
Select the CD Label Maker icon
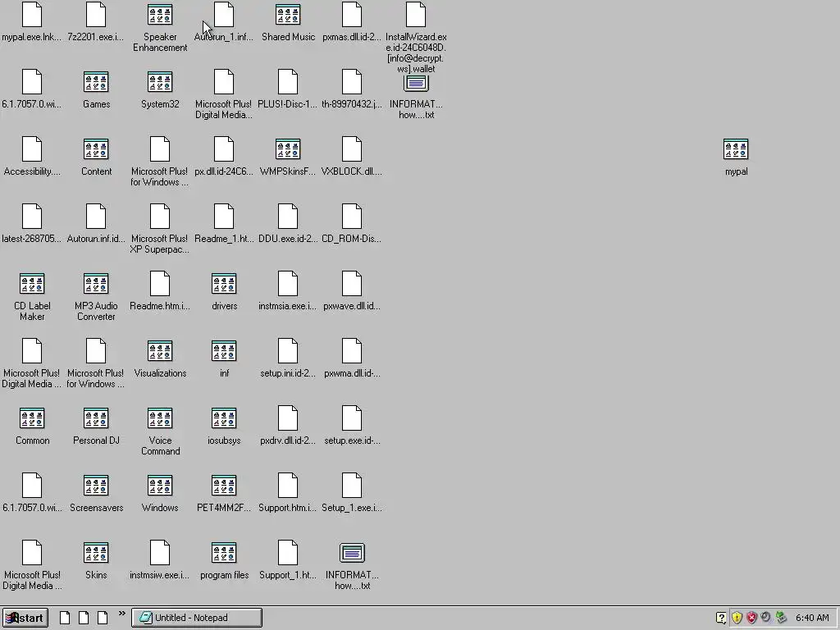point(32,283)
